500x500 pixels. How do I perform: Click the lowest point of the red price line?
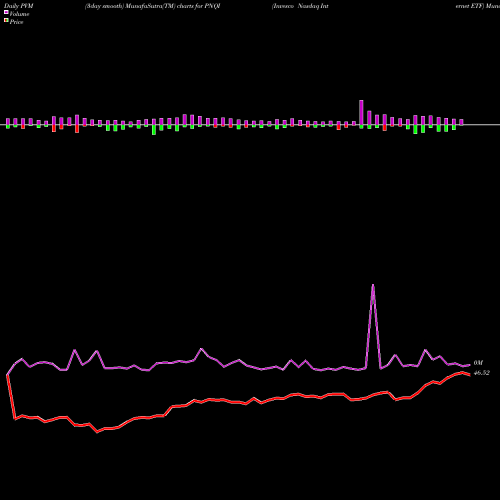coord(97,432)
